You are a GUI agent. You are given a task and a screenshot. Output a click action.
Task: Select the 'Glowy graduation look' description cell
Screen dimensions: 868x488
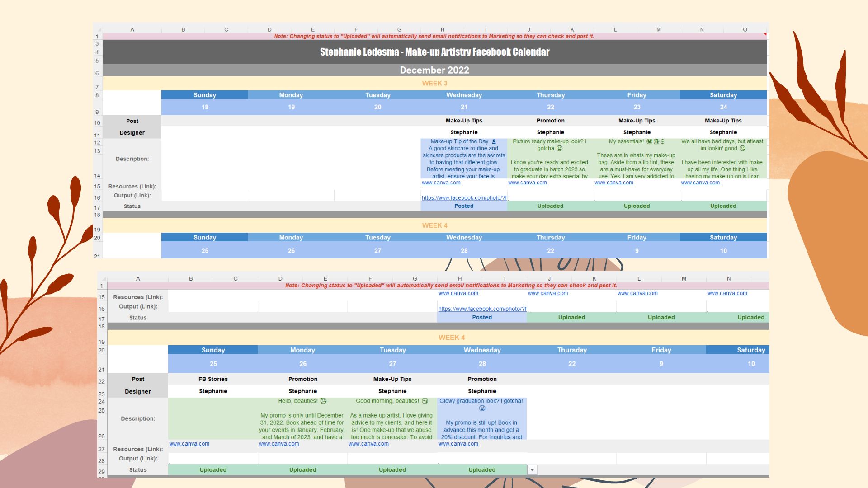click(481, 418)
